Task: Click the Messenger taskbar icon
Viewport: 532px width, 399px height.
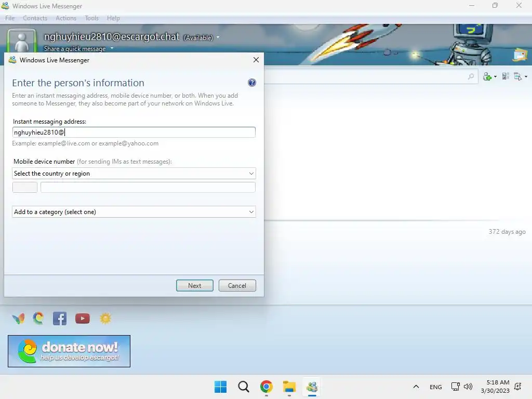Action: 312,387
